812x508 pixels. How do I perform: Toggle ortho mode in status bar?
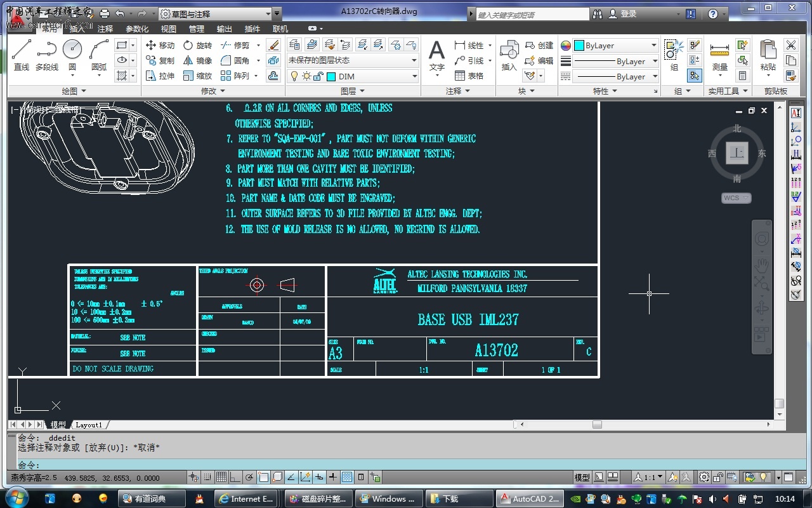click(235, 478)
